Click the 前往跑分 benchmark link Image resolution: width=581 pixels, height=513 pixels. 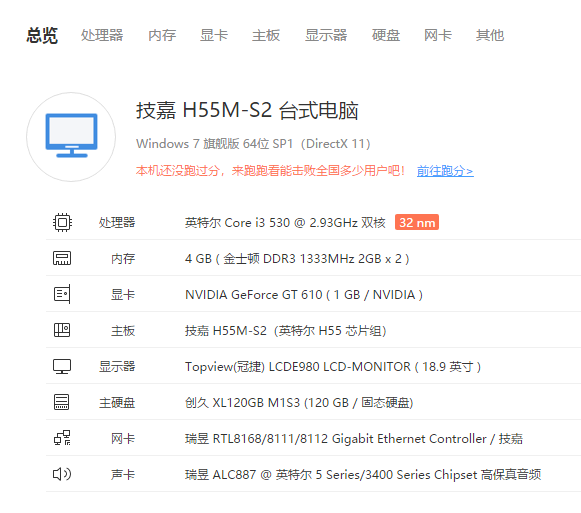coord(445,171)
